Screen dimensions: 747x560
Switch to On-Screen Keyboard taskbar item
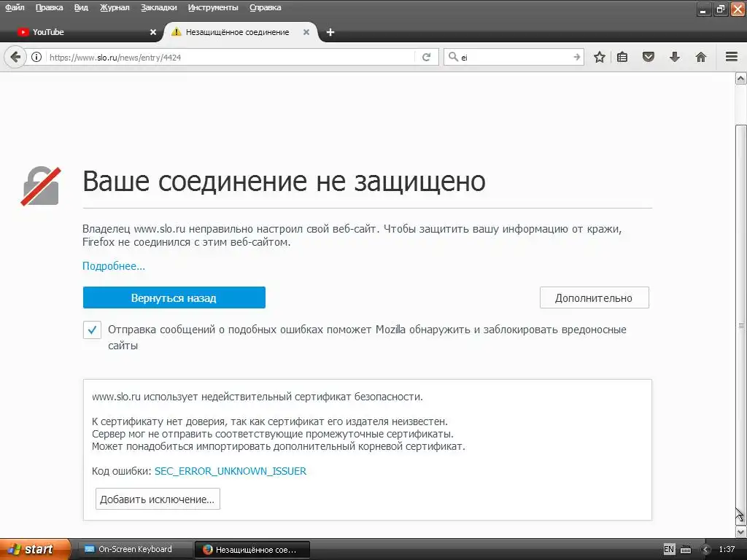[134, 549]
